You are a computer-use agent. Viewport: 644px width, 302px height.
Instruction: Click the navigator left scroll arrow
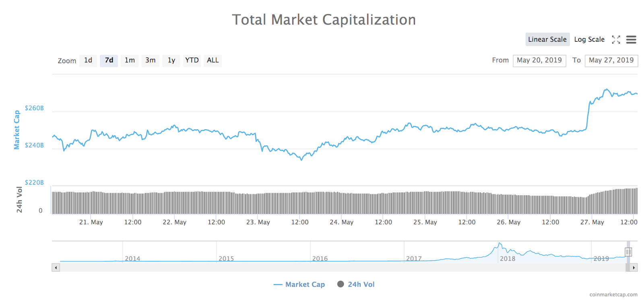click(56, 267)
